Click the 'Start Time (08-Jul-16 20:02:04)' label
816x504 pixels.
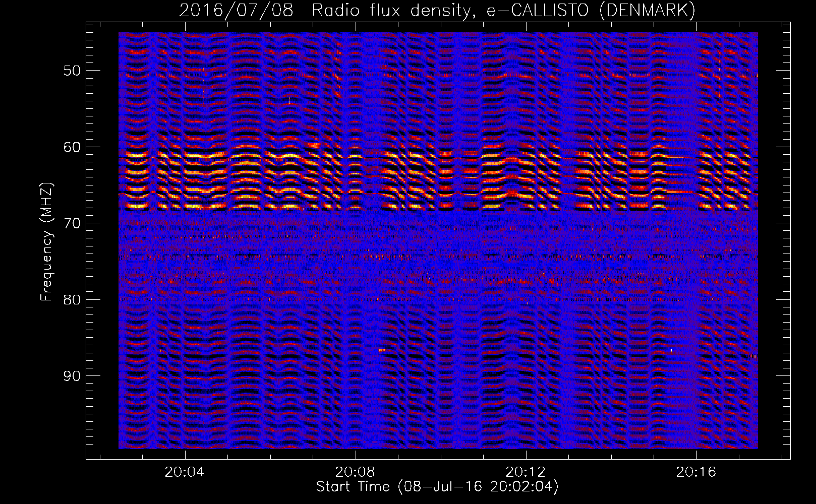(x=437, y=487)
